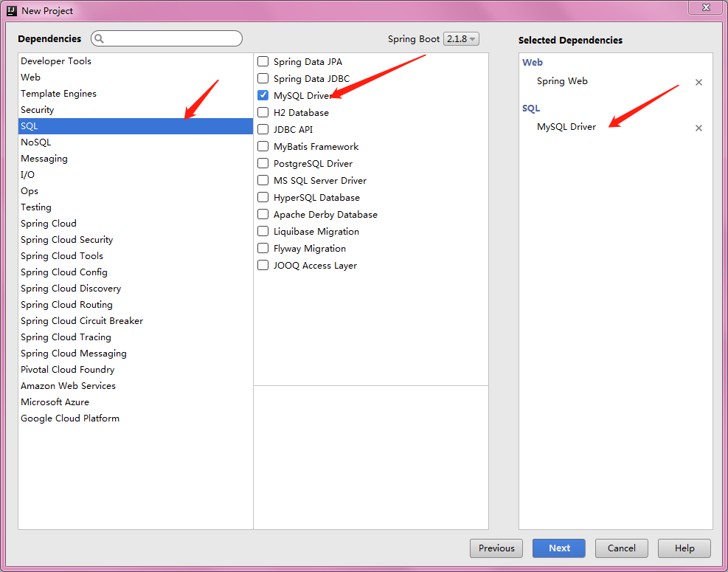
Task: Select the Testing category
Action: click(136, 207)
